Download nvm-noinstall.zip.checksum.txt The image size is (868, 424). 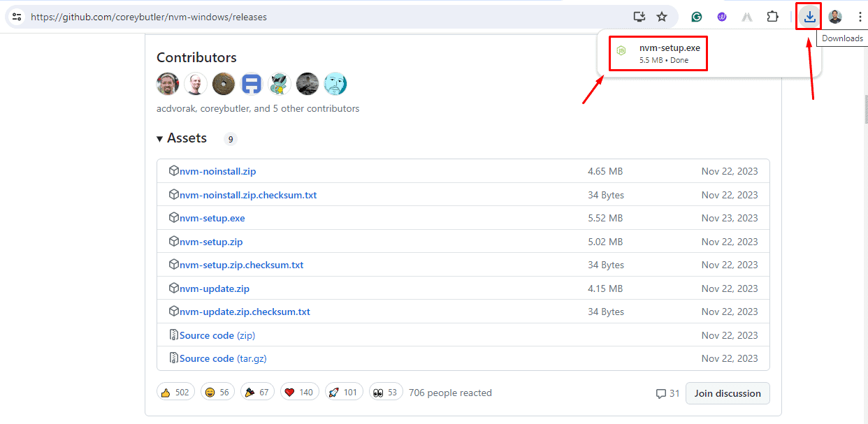click(248, 195)
